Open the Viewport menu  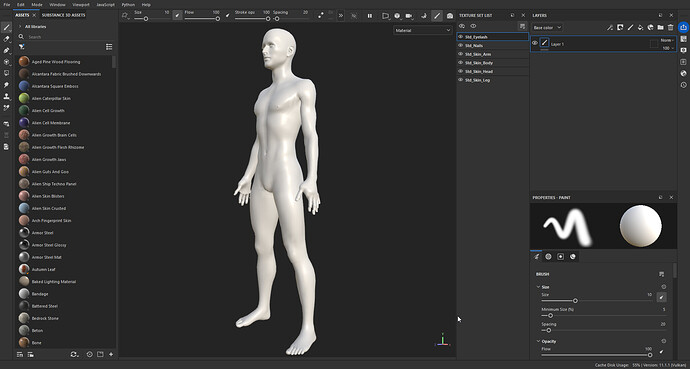[81, 4]
